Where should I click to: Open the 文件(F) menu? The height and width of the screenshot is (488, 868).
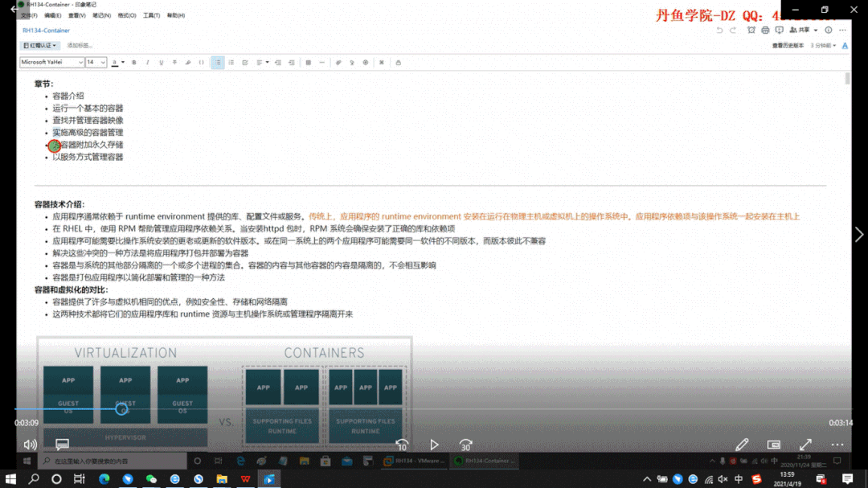pyautogui.click(x=29, y=15)
